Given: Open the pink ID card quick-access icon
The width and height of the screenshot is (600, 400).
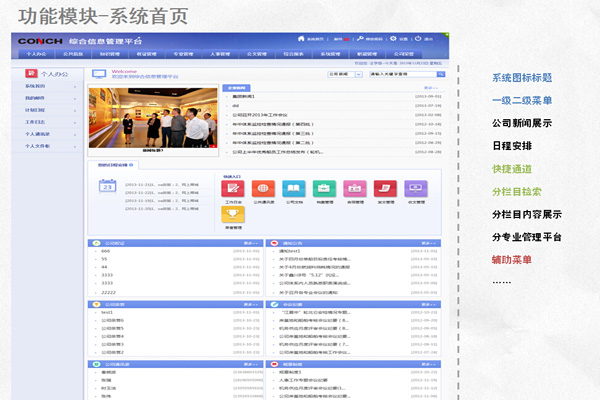Looking at the screenshot, I should click(355, 188).
